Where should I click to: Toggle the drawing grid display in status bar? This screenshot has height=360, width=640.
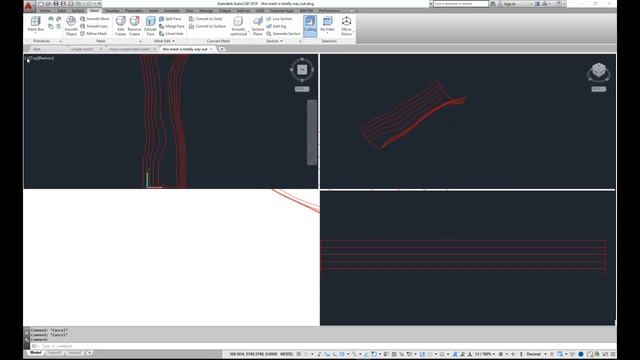coord(299,354)
